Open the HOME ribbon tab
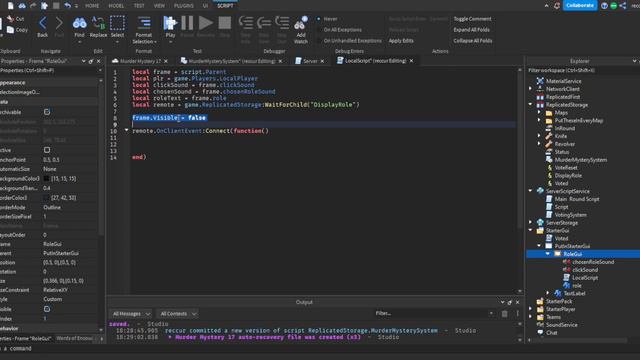Image resolution: width=640 pixels, height=360 pixels. [x=92, y=6]
